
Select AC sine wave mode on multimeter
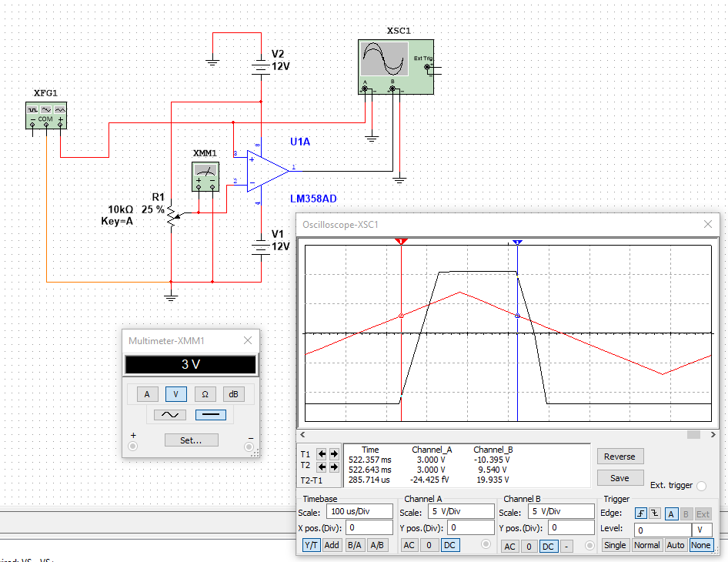(x=170, y=414)
